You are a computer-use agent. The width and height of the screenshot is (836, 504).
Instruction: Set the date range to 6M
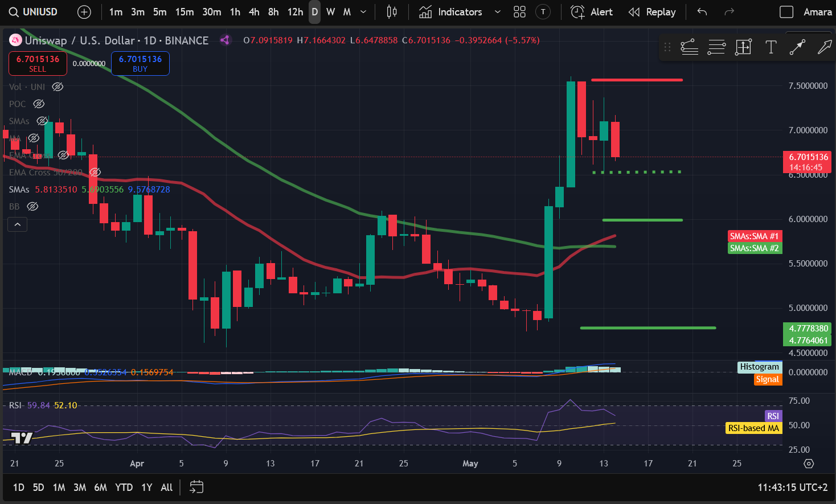coord(100,487)
